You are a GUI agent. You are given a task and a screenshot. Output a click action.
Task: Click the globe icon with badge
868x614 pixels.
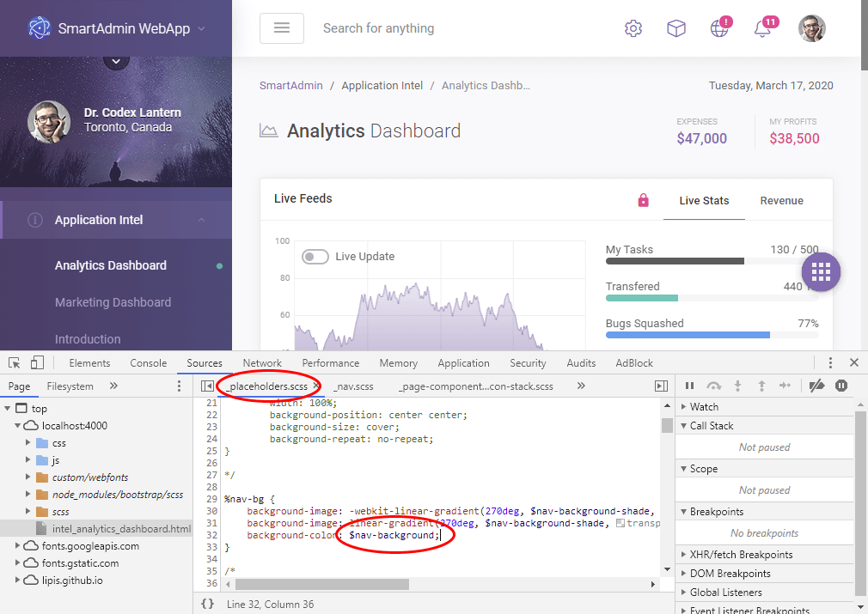point(719,28)
